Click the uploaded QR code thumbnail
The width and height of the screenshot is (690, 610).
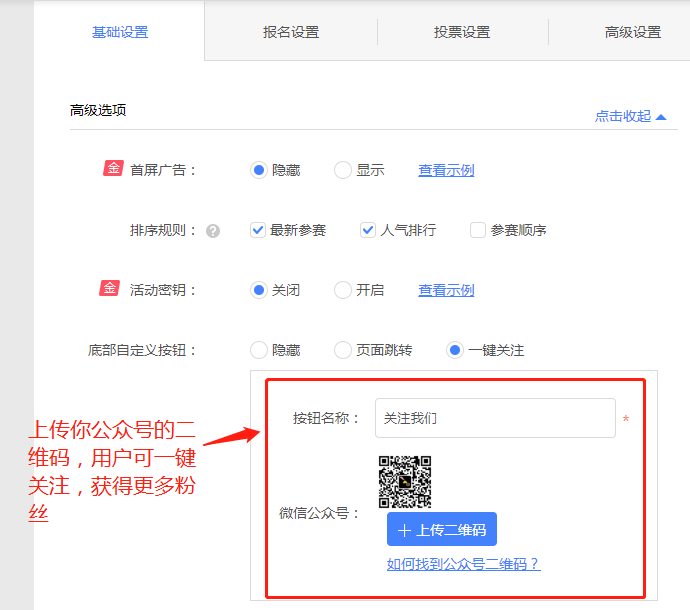[405, 482]
